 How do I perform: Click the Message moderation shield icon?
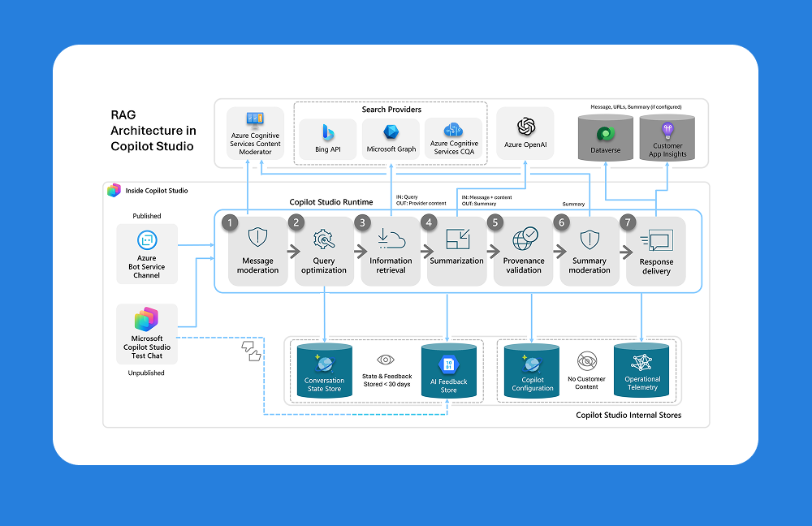[257, 238]
